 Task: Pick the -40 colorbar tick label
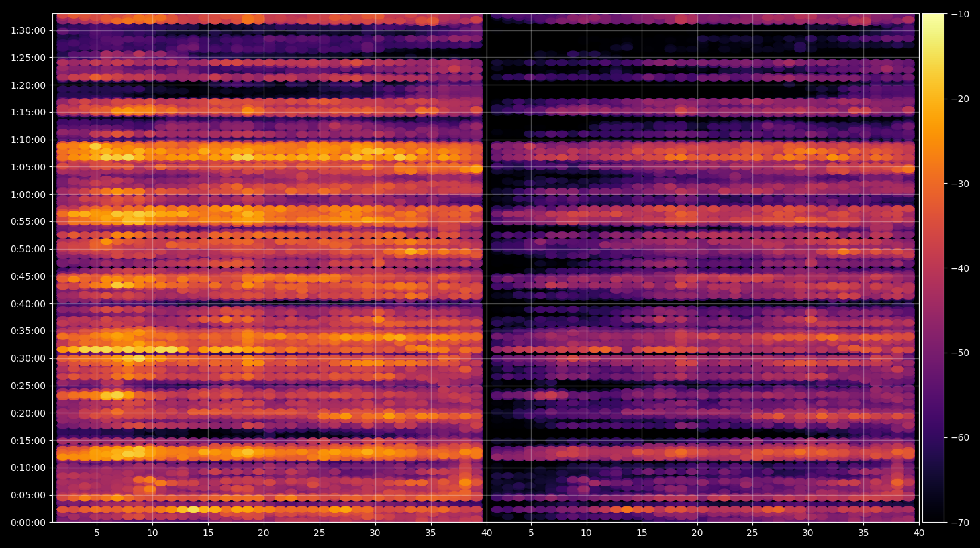point(960,268)
